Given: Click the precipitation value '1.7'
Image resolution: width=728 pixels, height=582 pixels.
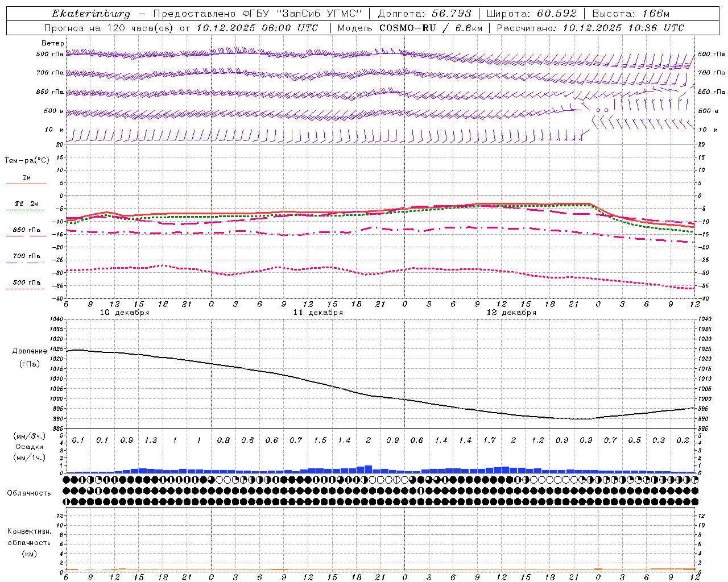Looking at the screenshot, I should pos(490,440).
